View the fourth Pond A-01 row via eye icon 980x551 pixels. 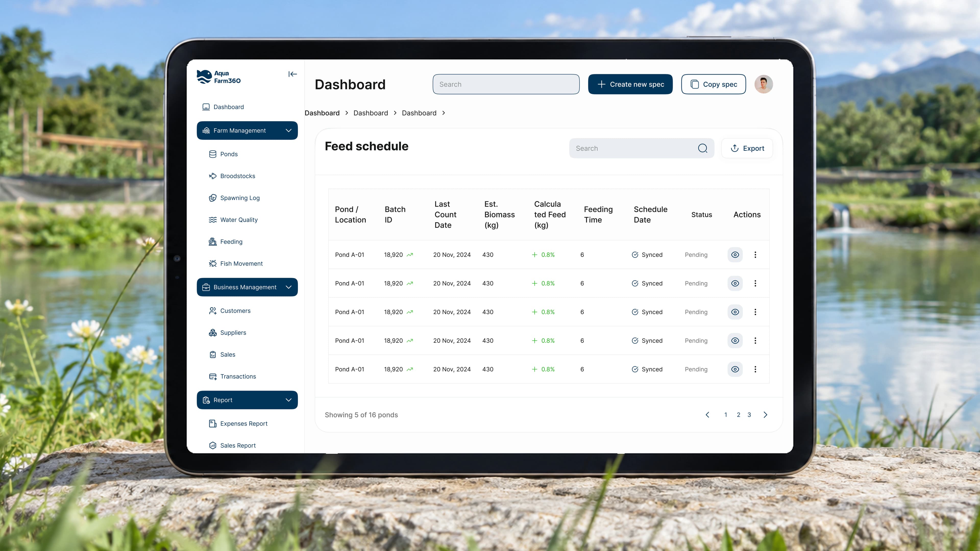tap(735, 341)
